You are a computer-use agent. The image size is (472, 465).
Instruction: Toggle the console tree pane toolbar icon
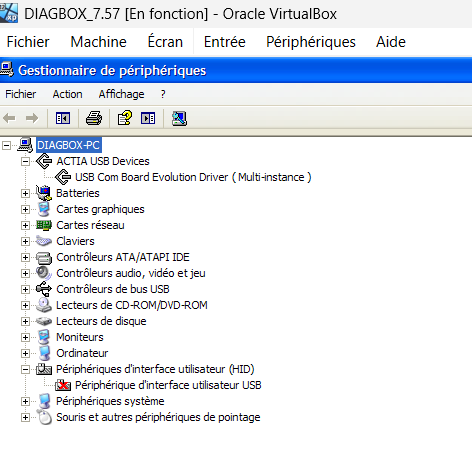(x=63, y=118)
